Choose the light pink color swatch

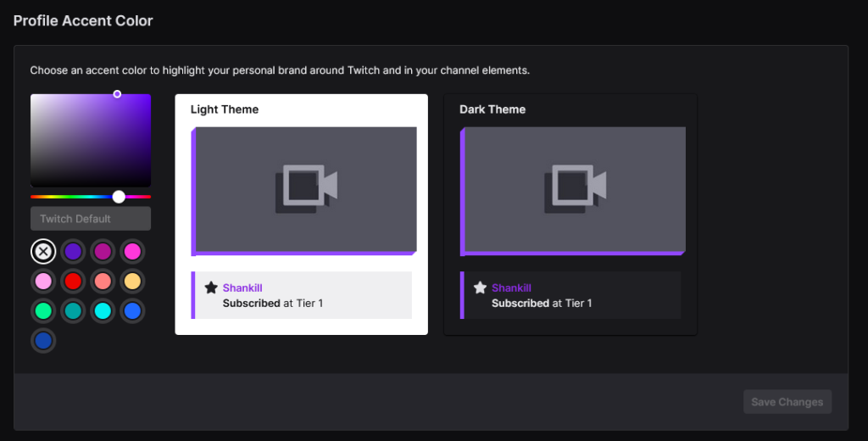44,281
